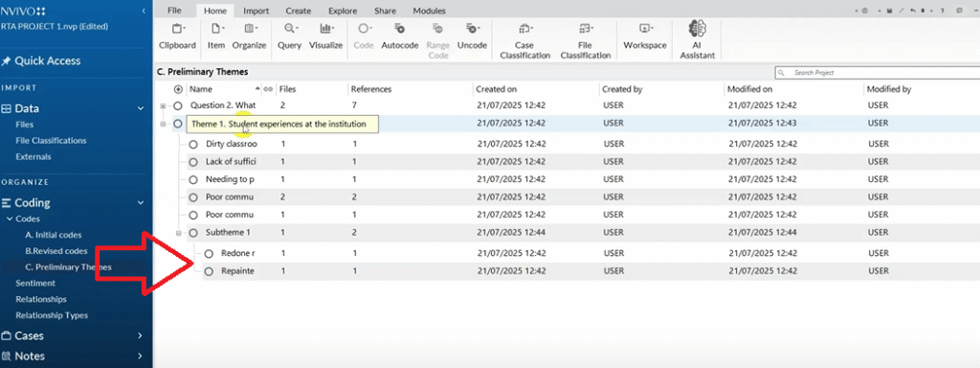Open the AI Assistant
The width and height of the screenshot is (980, 368).
(x=697, y=38)
